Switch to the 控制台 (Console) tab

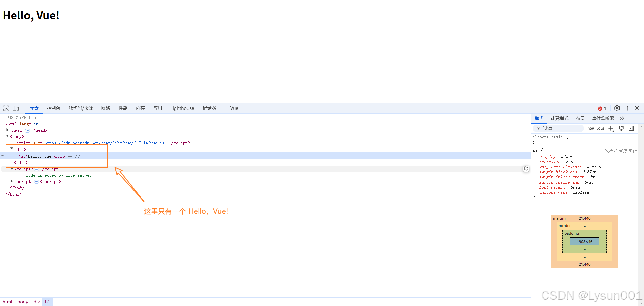click(54, 108)
